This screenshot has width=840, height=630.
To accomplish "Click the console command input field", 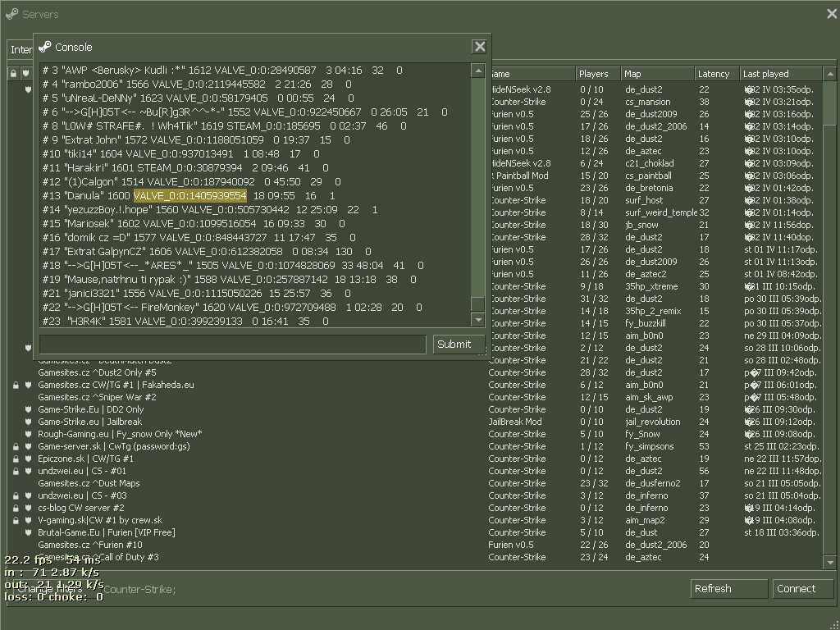I will [x=233, y=344].
